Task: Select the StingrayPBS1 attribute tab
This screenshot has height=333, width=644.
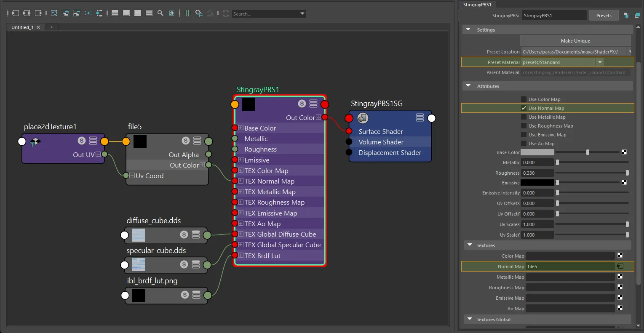Action: [x=478, y=5]
